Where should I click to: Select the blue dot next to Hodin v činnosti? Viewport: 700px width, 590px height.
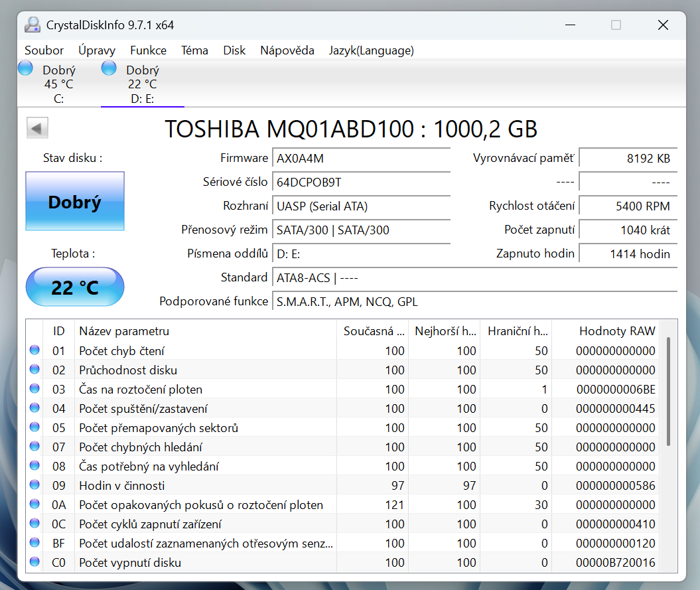[35, 485]
